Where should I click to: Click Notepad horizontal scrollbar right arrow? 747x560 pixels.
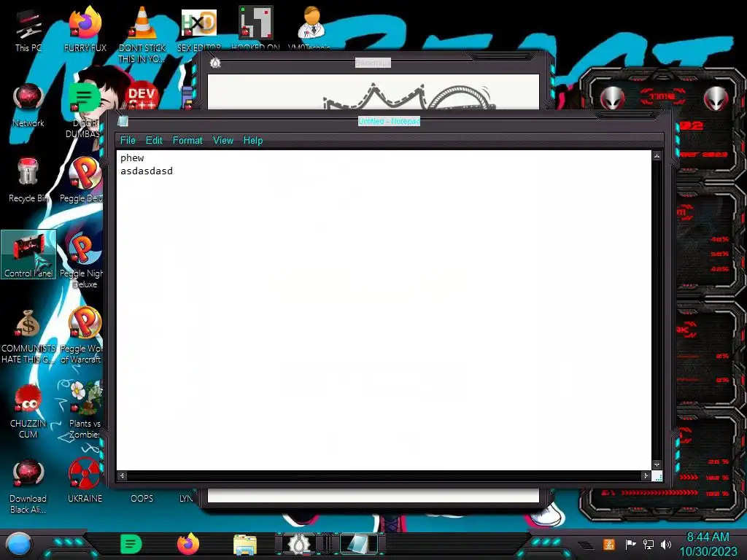pos(646,475)
